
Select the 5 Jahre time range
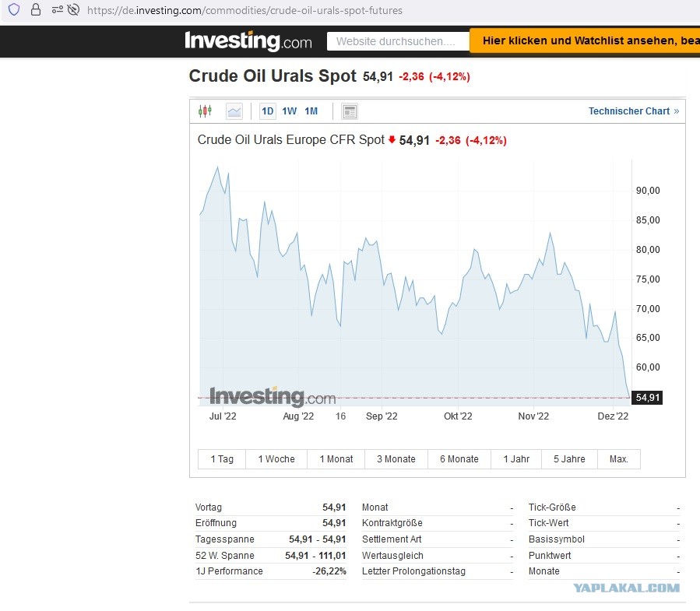pyautogui.click(x=569, y=459)
